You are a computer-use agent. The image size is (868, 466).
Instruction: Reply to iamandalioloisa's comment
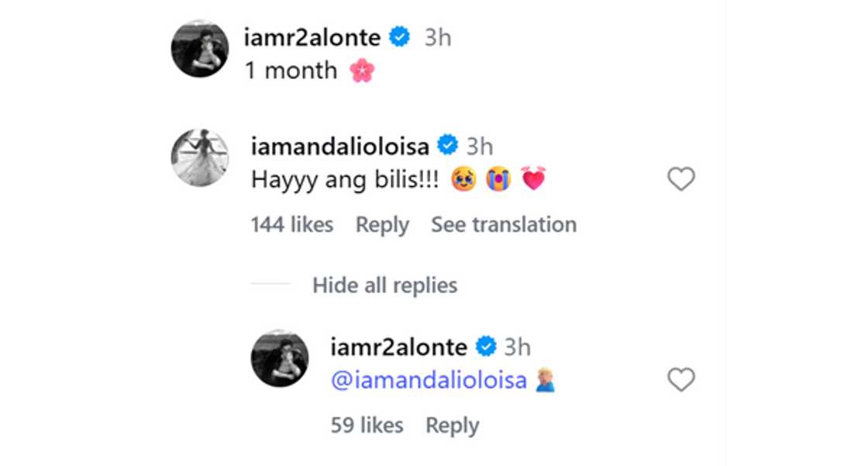(382, 225)
